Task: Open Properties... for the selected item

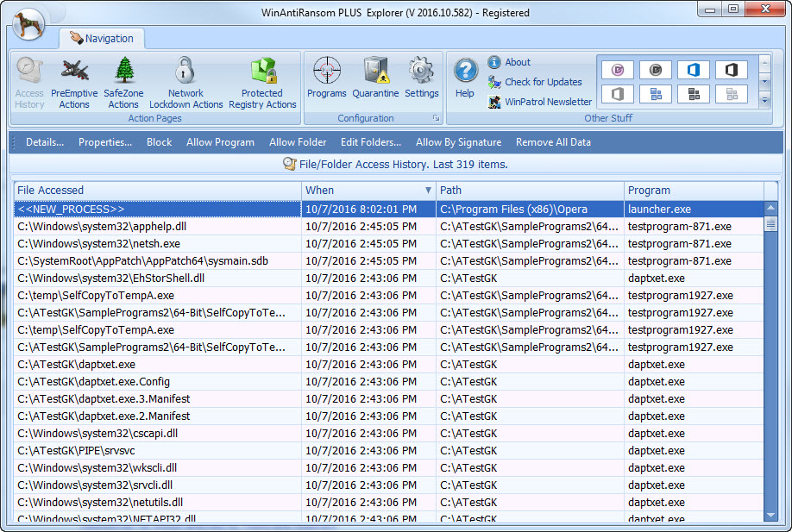Action: (105, 142)
